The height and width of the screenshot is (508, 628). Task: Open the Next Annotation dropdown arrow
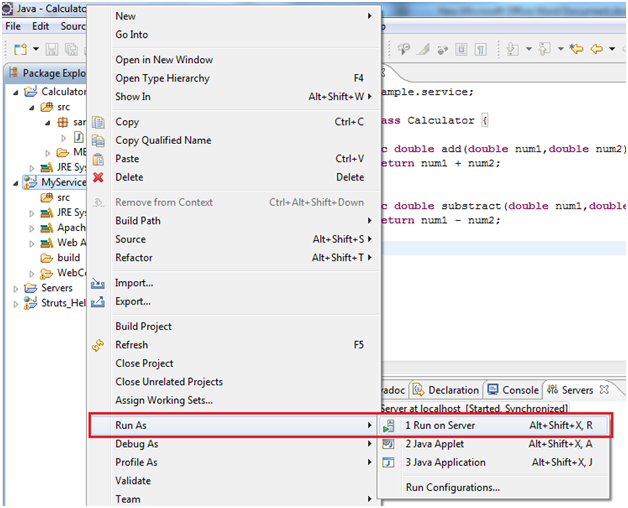click(529, 49)
